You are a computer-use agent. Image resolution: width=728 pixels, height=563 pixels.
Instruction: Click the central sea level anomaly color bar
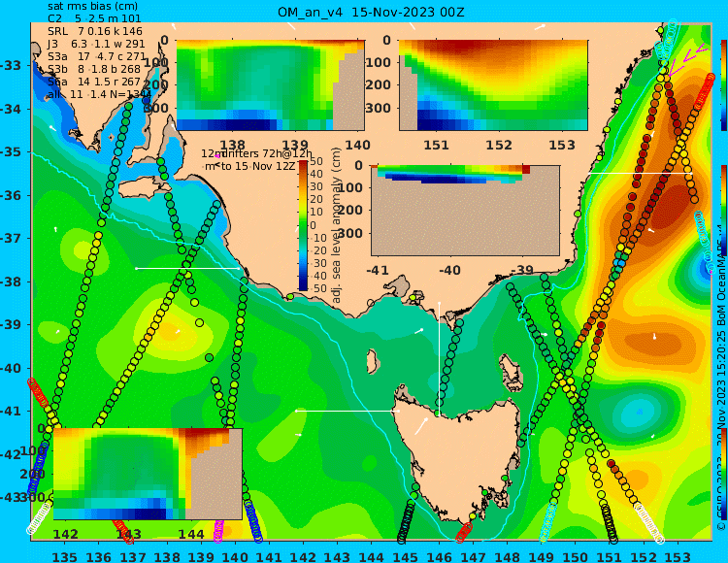click(303, 225)
